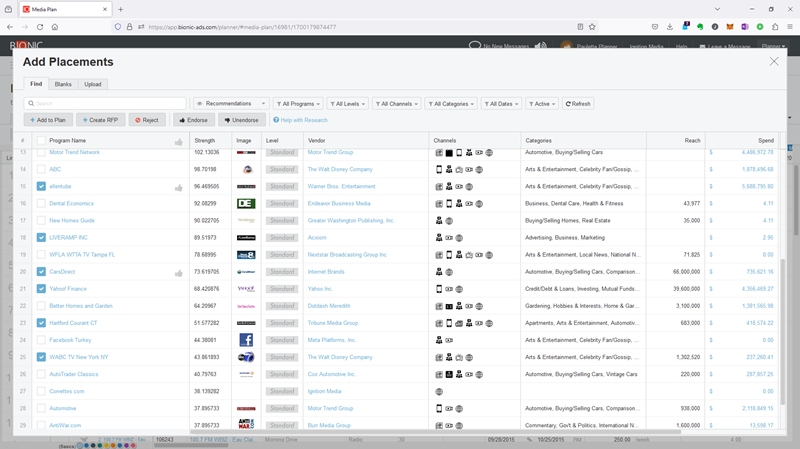Open the All Categories filter dropdown
Image resolution: width=800 pixels, height=449 pixels.
point(451,104)
